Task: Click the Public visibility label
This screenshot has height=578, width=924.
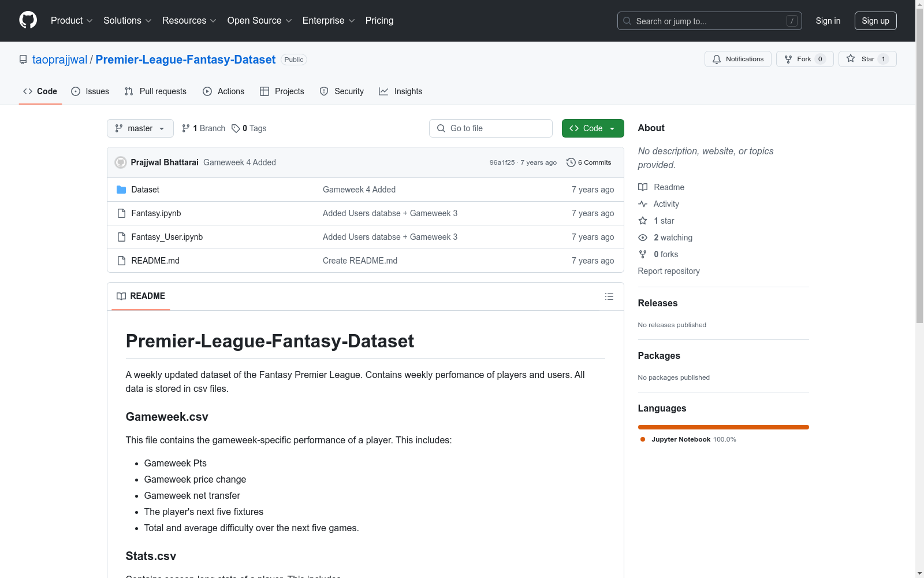Action: pyautogui.click(x=294, y=60)
